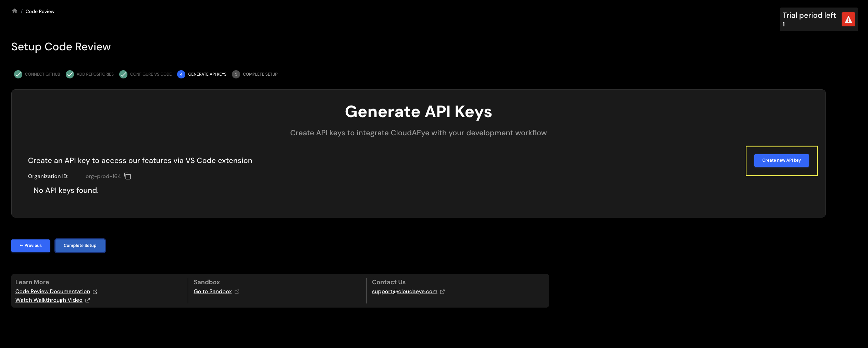Click the Sandbox section heading

tap(207, 282)
